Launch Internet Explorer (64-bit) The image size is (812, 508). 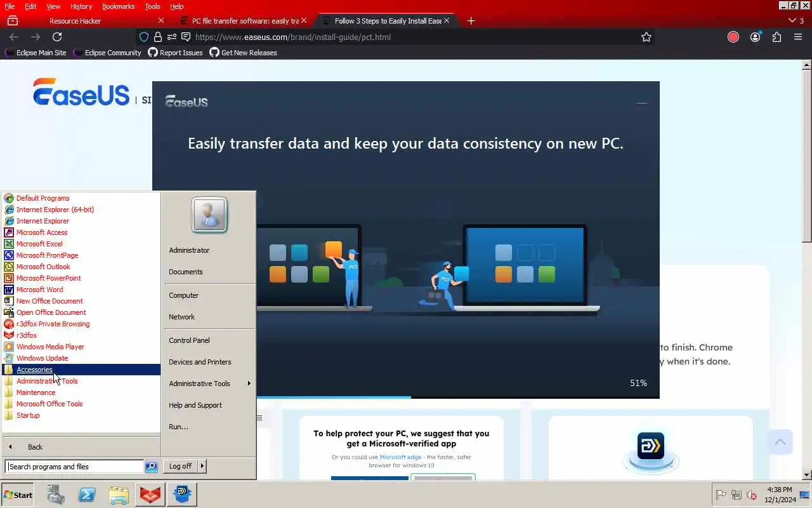55,210
